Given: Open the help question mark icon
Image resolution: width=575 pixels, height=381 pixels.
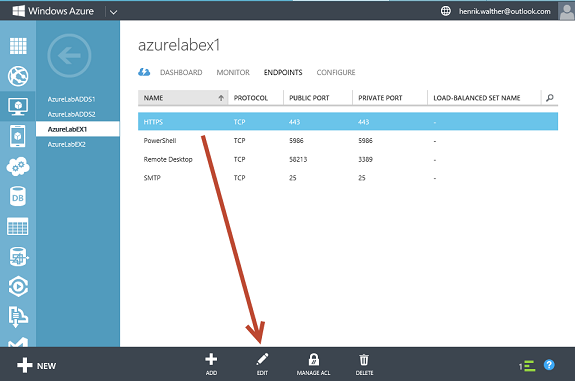Looking at the screenshot, I should tap(549, 365).
